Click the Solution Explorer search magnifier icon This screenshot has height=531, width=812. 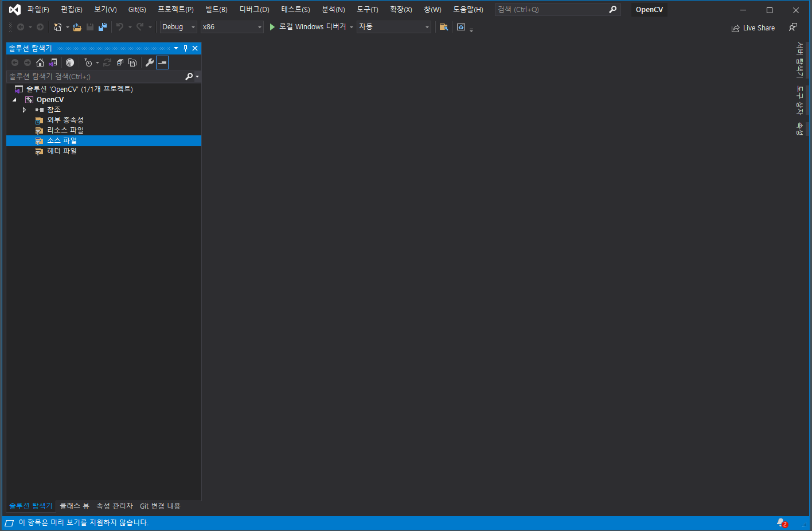click(x=189, y=76)
